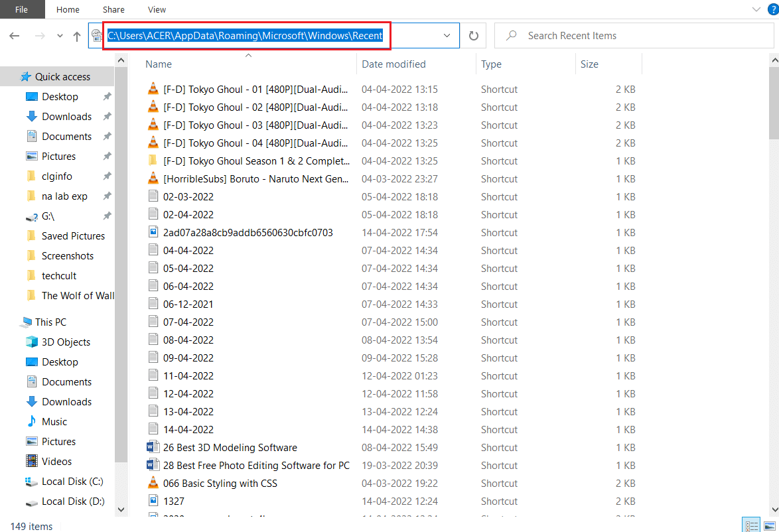Image resolution: width=779 pixels, height=532 pixels.
Task: Open the Videos folder
Action: [x=56, y=462]
